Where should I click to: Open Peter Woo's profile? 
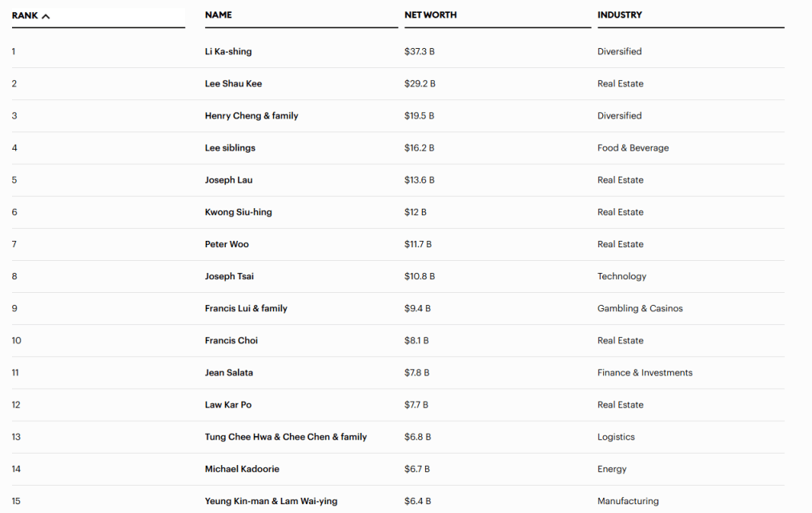[227, 244]
